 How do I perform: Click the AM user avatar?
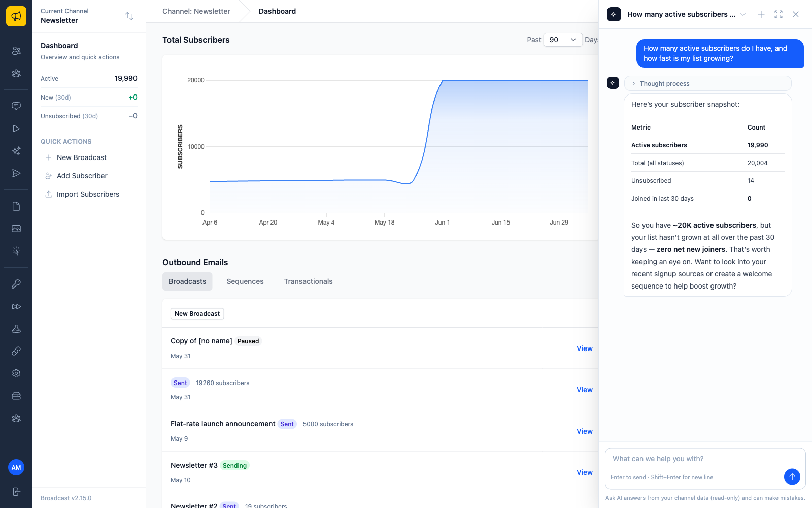tap(16, 467)
